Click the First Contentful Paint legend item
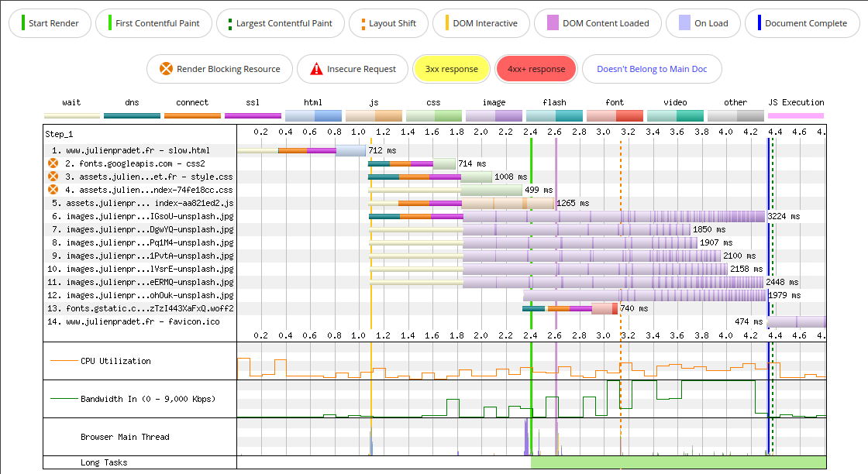This screenshot has height=474, width=868. coord(153,23)
